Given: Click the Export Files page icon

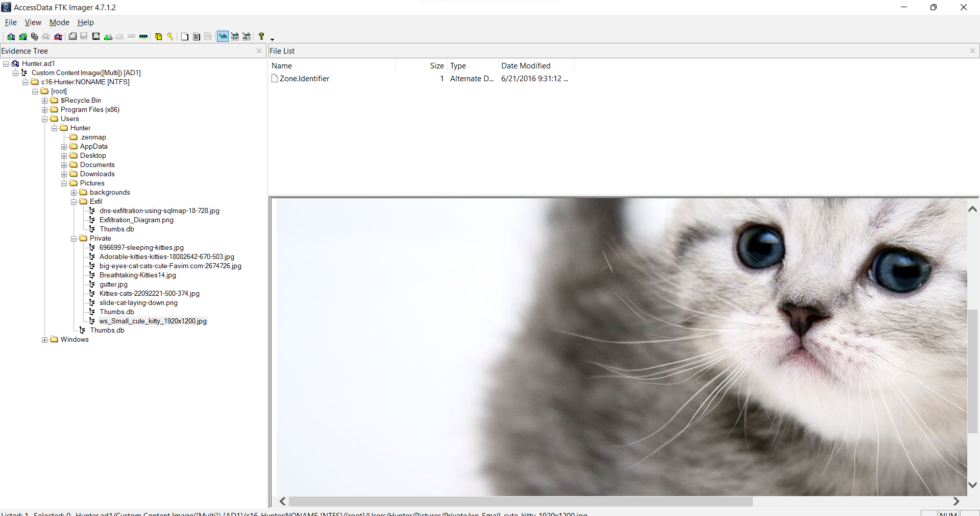Looking at the screenshot, I should (185, 36).
